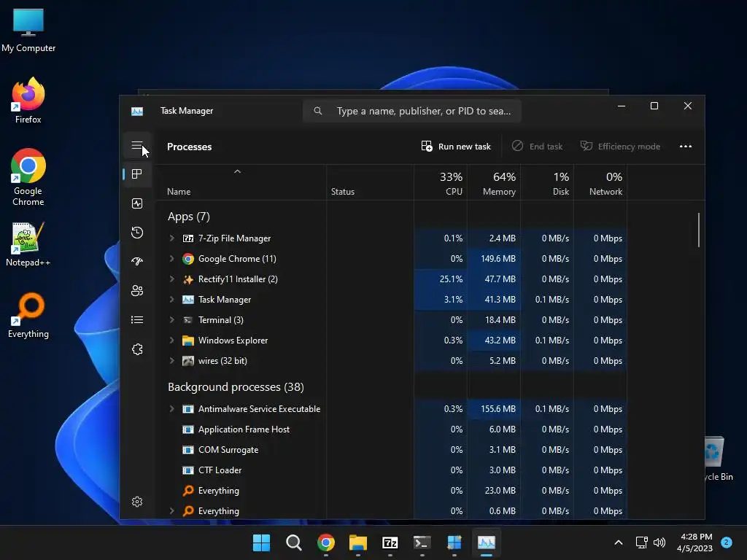The height and width of the screenshot is (560, 747).
Task: Expand Antimalware Service Executable row
Action: (172, 409)
